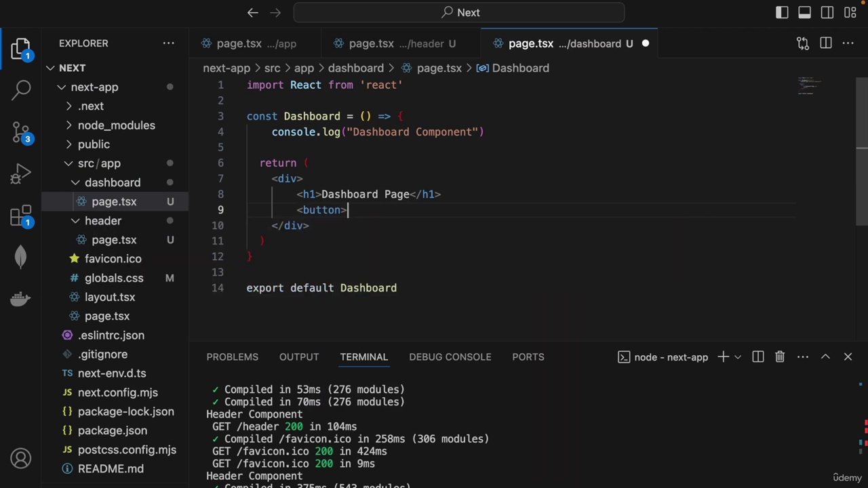The width and height of the screenshot is (868, 488).
Task: Open the page.tsx .../header editor tab
Action: (401, 43)
